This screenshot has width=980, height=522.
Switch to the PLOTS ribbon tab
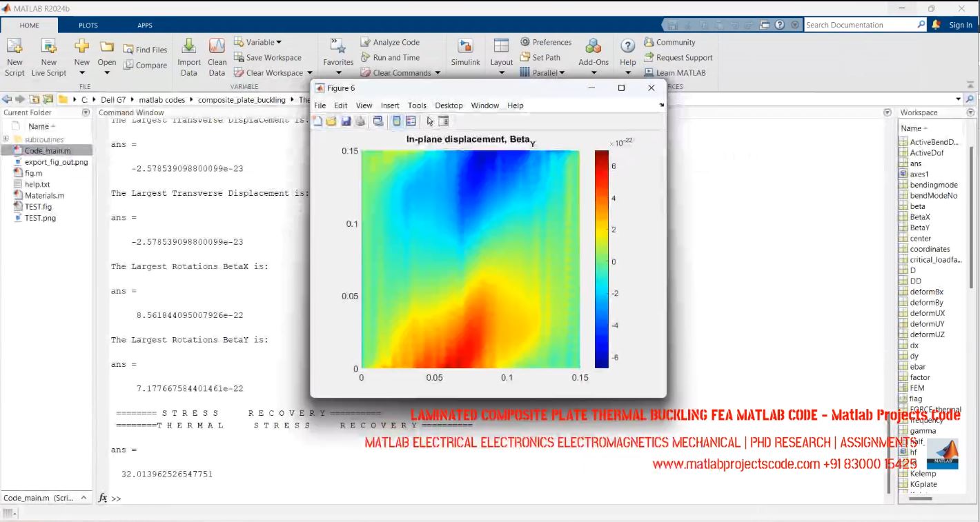click(x=88, y=25)
